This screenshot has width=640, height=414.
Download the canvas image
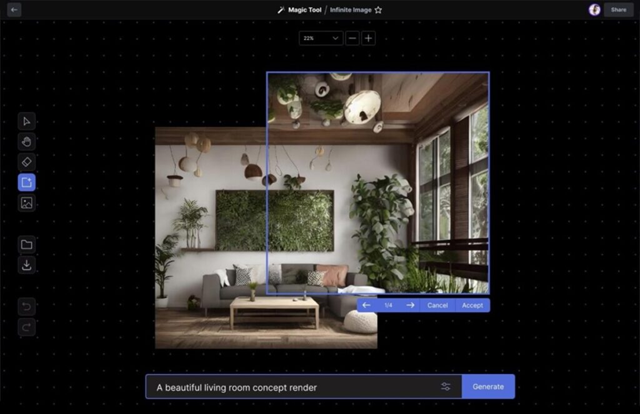(27, 265)
